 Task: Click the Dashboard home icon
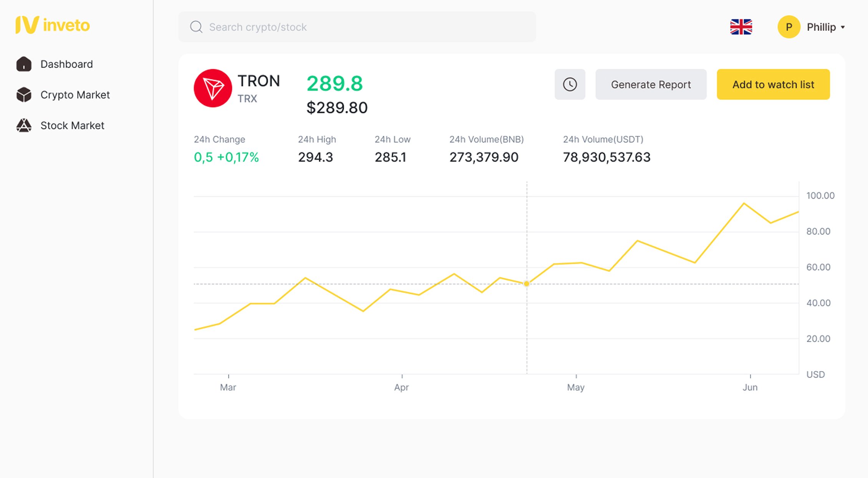point(24,64)
